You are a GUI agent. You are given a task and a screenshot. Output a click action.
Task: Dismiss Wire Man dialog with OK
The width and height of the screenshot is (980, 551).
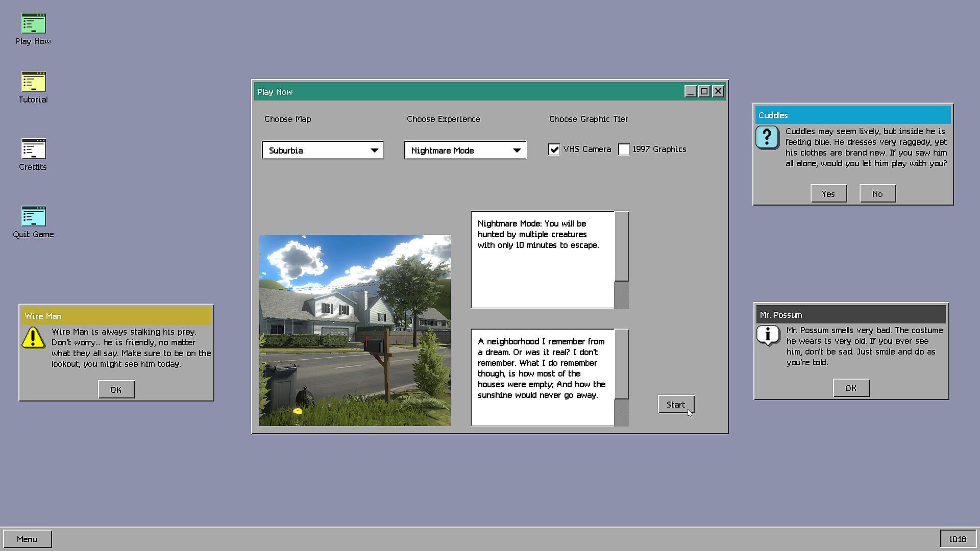click(116, 390)
